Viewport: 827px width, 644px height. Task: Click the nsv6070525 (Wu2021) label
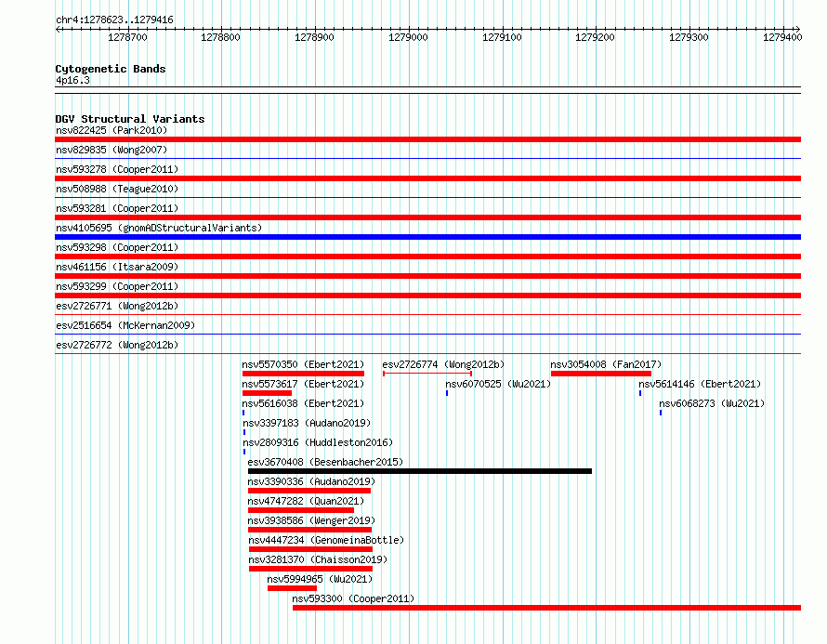(498, 384)
